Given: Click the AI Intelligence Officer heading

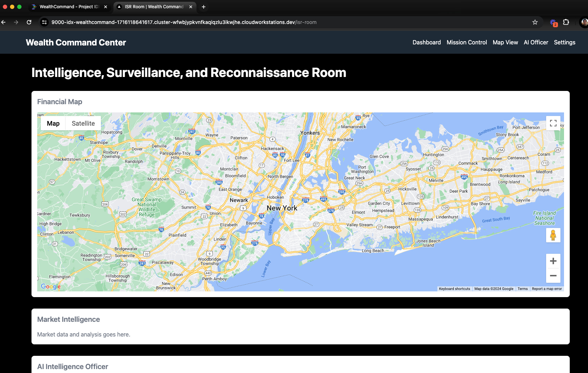Looking at the screenshot, I should click(x=73, y=367).
